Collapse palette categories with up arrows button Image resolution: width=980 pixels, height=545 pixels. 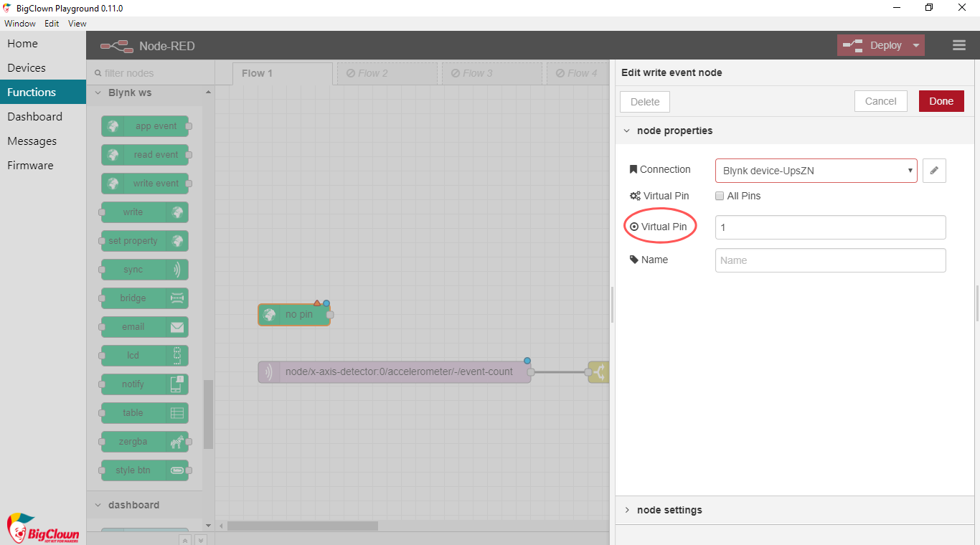click(x=185, y=540)
